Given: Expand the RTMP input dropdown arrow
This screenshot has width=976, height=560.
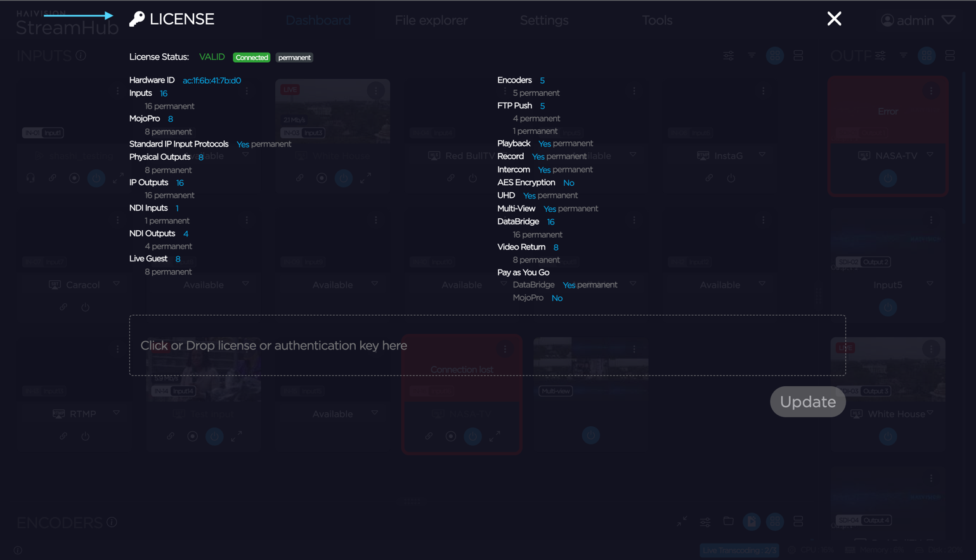Looking at the screenshot, I should 117,413.
